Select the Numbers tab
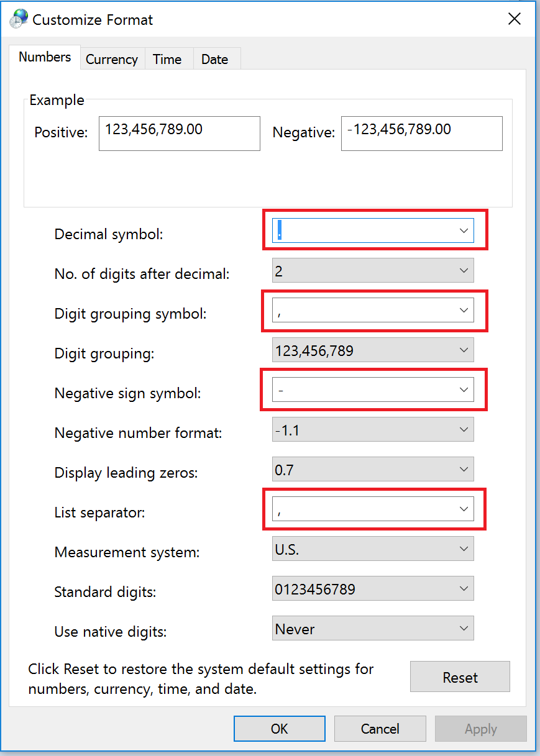Image resolution: width=540 pixels, height=756 pixels. (45, 57)
